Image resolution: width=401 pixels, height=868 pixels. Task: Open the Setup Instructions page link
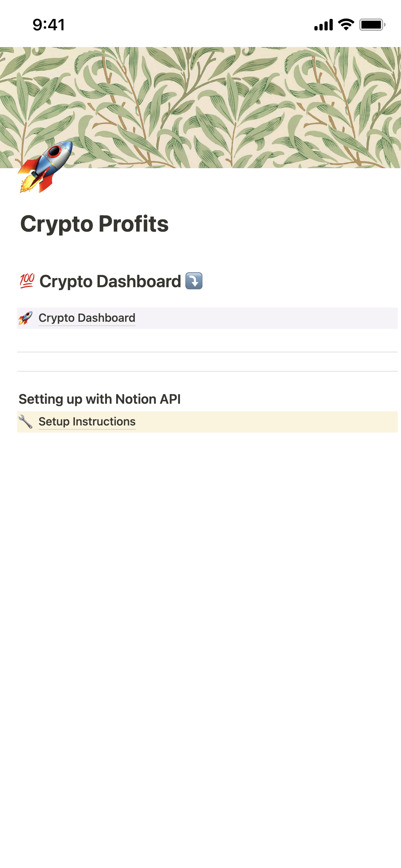(87, 422)
